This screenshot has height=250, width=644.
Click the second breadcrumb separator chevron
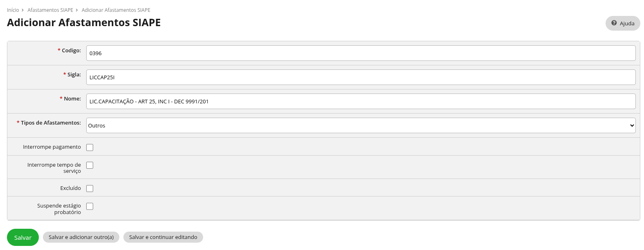coord(77,10)
